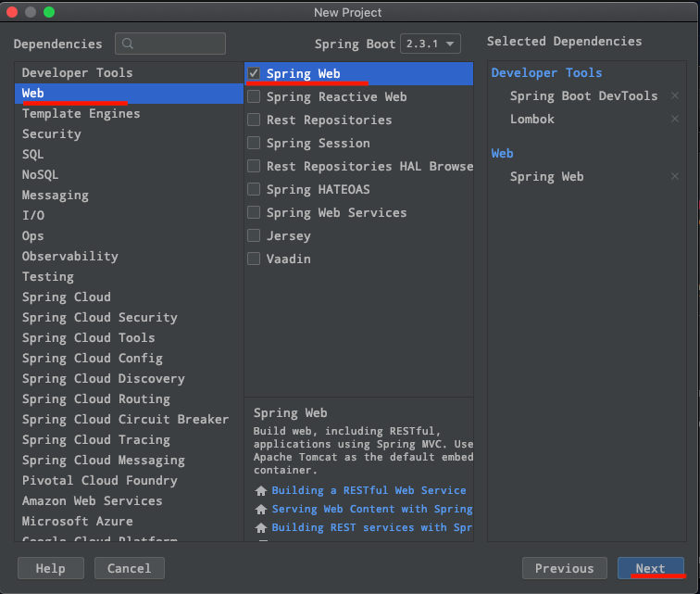Select the NoSQL category
The height and width of the screenshot is (594, 700).
(x=129, y=175)
